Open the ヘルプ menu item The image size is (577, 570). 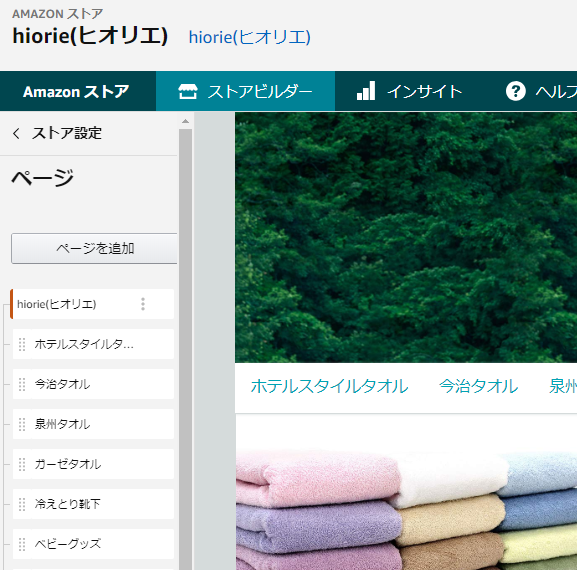(541, 91)
